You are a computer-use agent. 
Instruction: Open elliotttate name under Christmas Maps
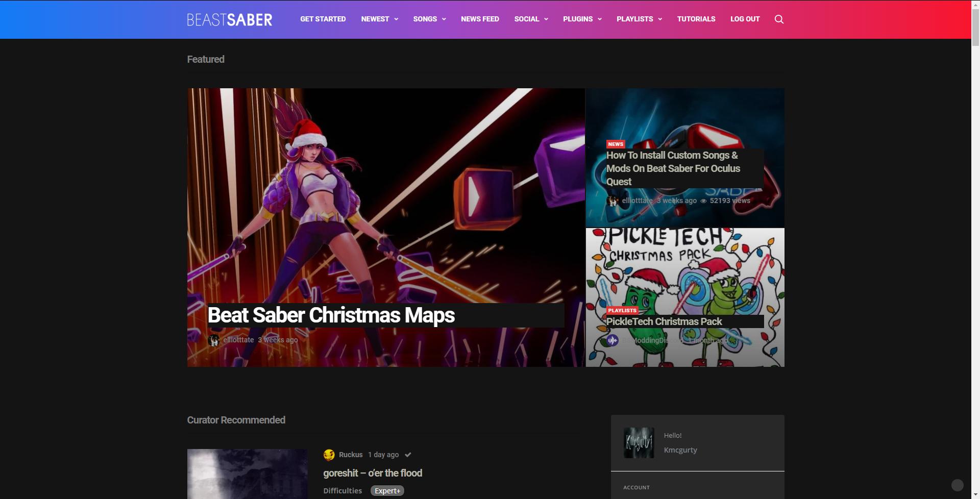pyautogui.click(x=238, y=340)
